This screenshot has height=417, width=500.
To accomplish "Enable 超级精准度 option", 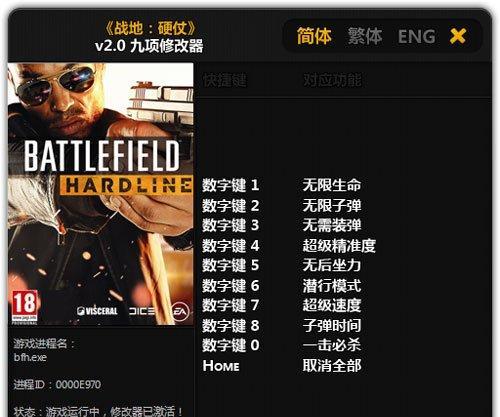I will (x=339, y=246).
